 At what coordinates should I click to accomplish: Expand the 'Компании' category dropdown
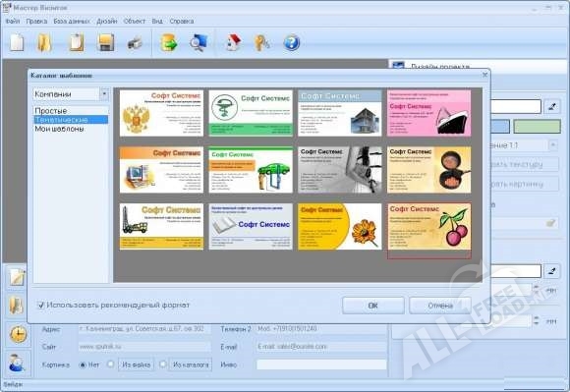(x=104, y=94)
